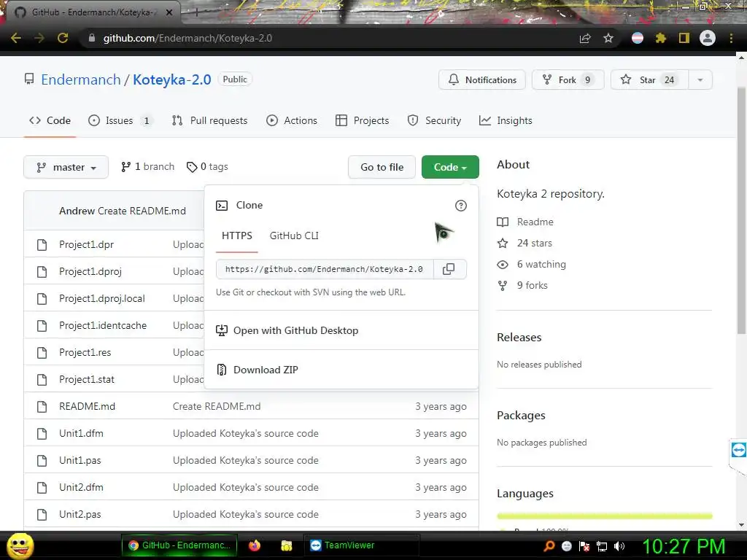Open Firefox from the taskbar
Viewport: 747px width, 560px height.
255,545
